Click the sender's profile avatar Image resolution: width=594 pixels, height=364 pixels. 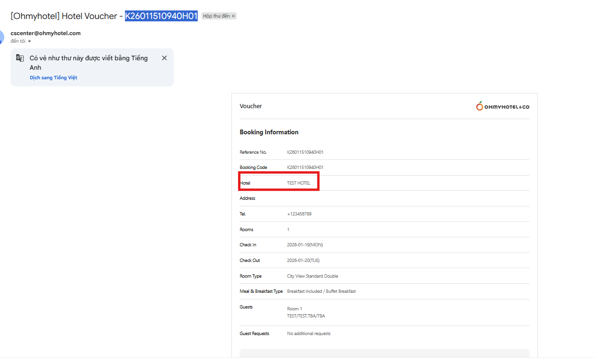point(2,37)
